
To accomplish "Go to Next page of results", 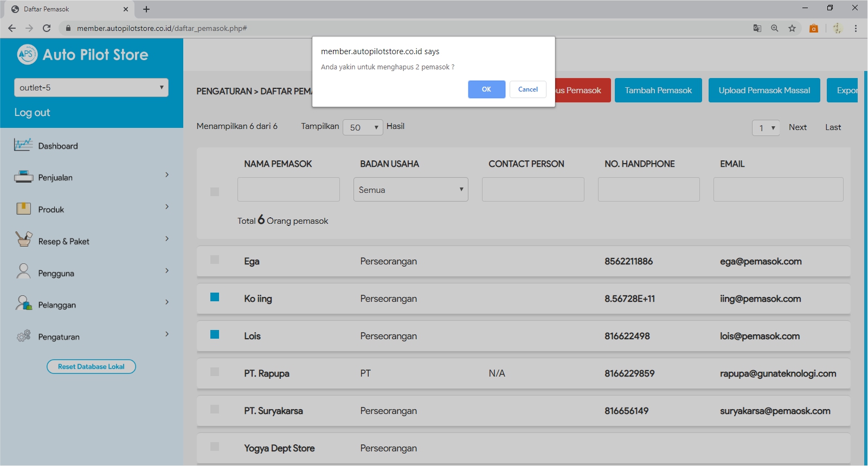I will (797, 127).
